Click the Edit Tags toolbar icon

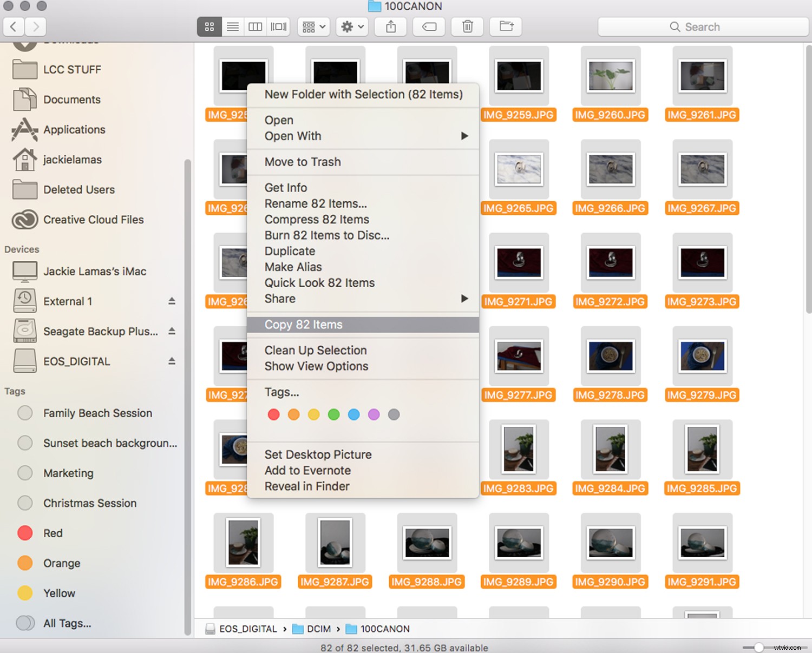click(x=429, y=26)
